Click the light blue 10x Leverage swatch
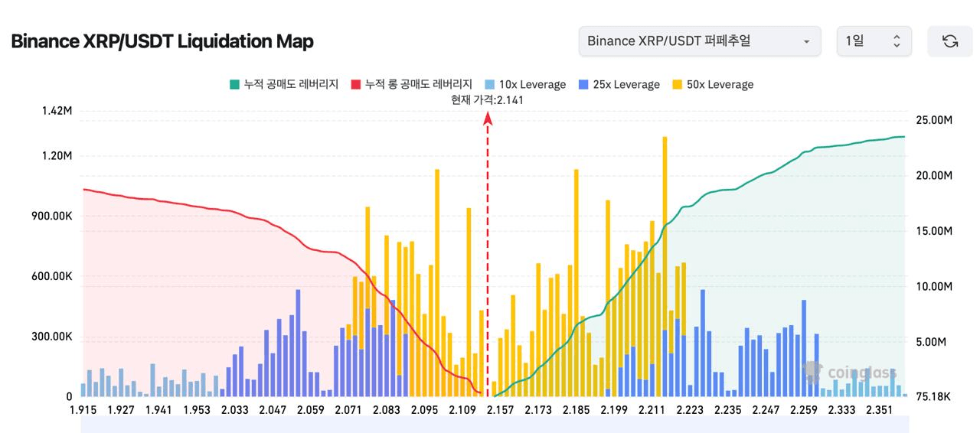Image resolution: width=980 pixels, height=433 pixels. 489,84
